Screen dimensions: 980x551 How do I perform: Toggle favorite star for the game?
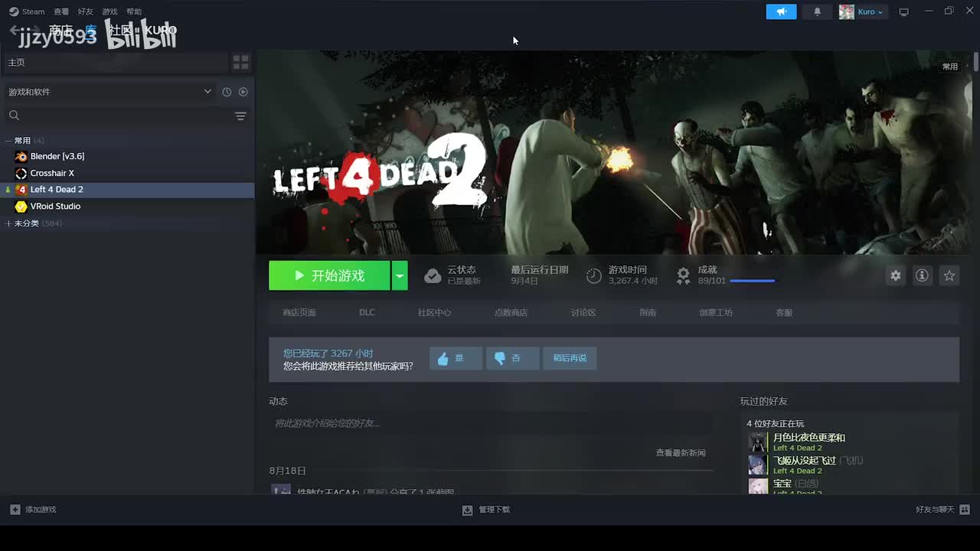949,275
